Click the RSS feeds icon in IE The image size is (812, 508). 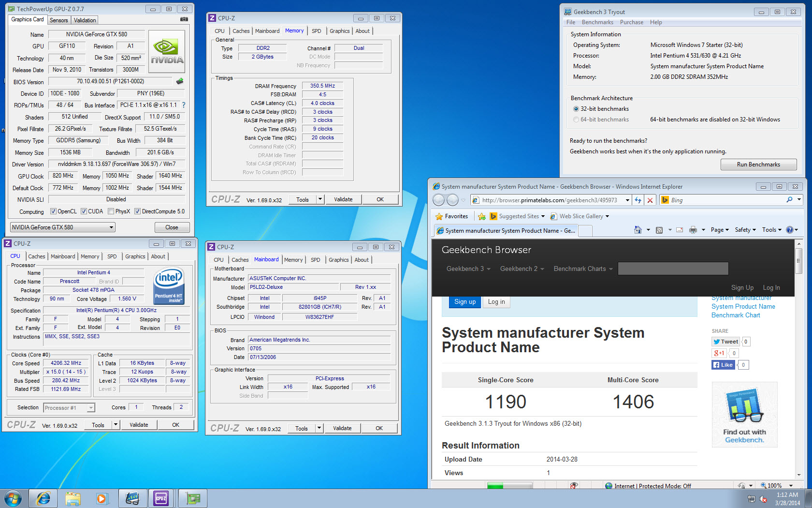click(x=659, y=230)
